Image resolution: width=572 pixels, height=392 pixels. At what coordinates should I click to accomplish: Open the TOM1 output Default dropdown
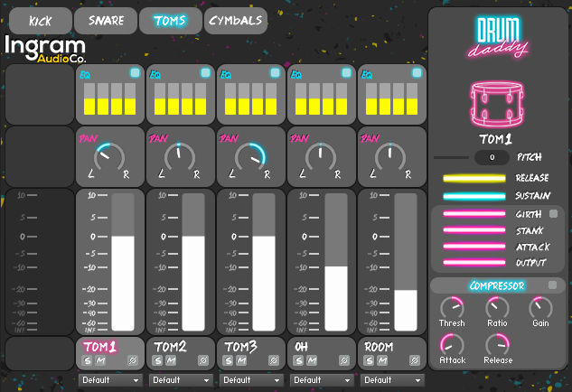(x=110, y=380)
